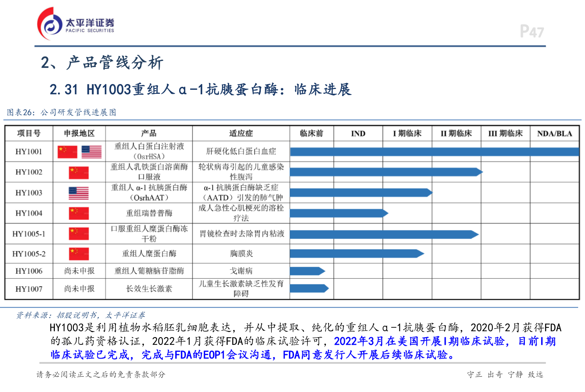Click the IND column header

pos(357,133)
